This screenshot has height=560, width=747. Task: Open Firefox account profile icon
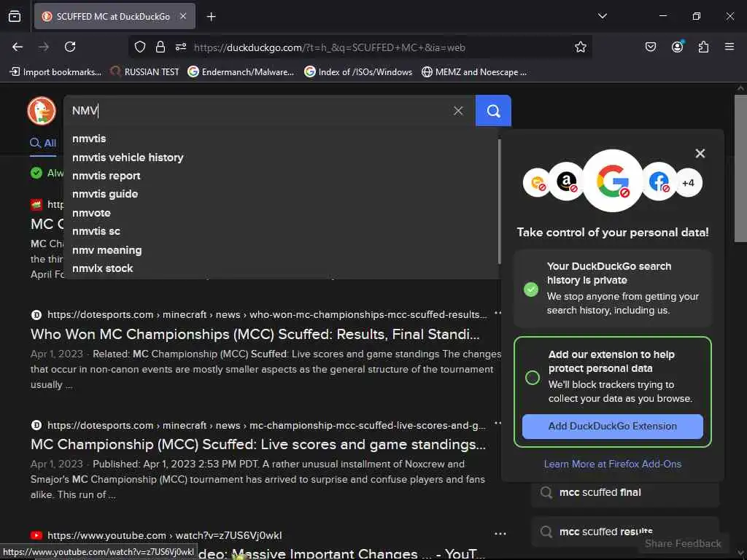677,47
